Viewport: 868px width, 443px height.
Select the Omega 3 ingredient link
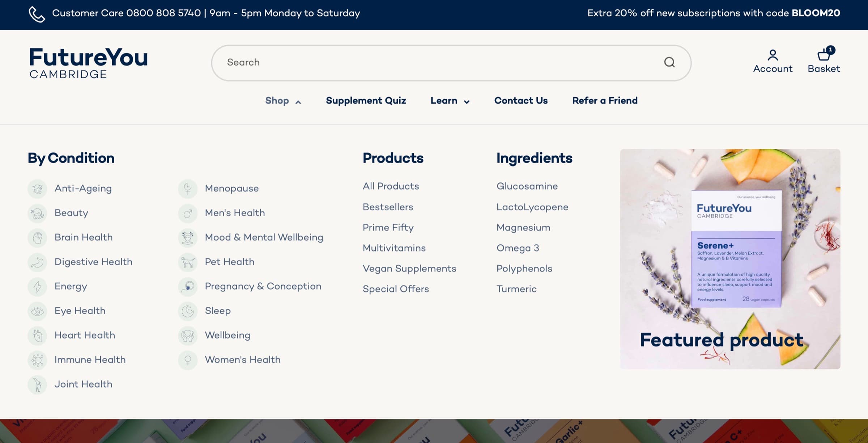pyautogui.click(x=518, y=248)
